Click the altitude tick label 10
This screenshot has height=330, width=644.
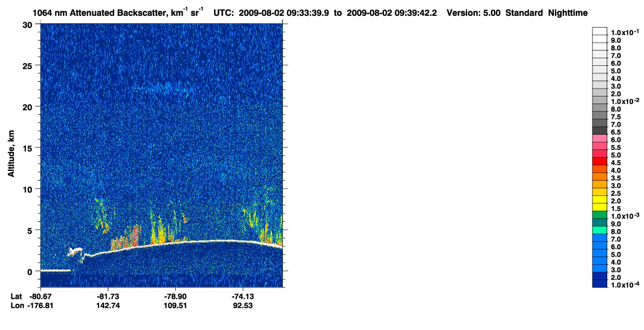(x=29, y=189)
